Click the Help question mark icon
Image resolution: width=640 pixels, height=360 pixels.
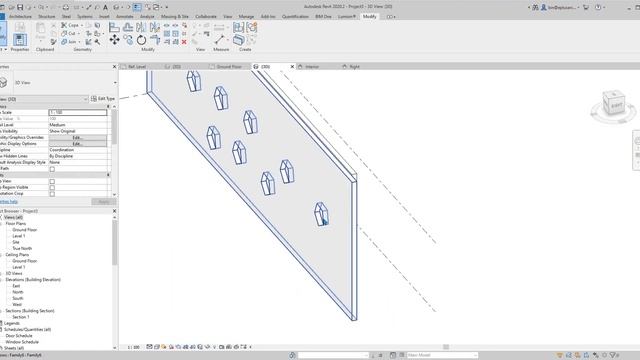[598, 7]
